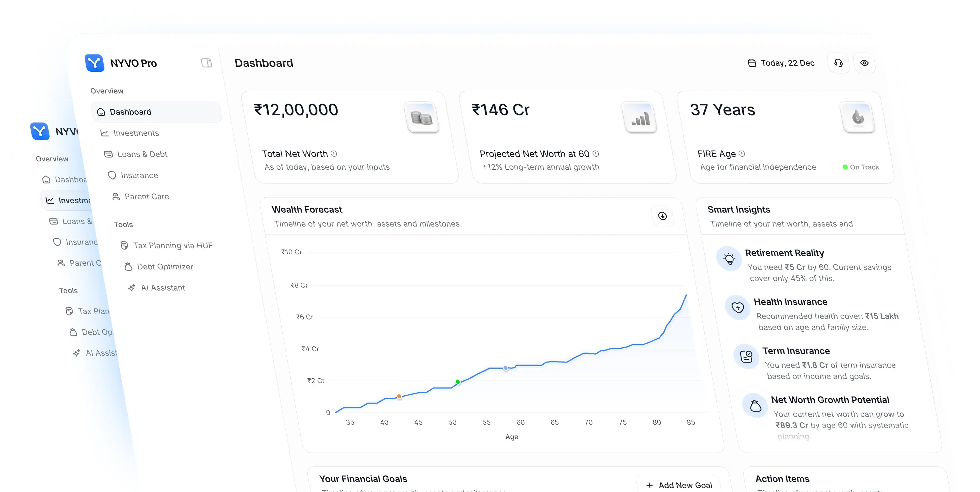
Task: Click the download arrow on Wealth Forecast panel
Action: [x=662, y=216]
